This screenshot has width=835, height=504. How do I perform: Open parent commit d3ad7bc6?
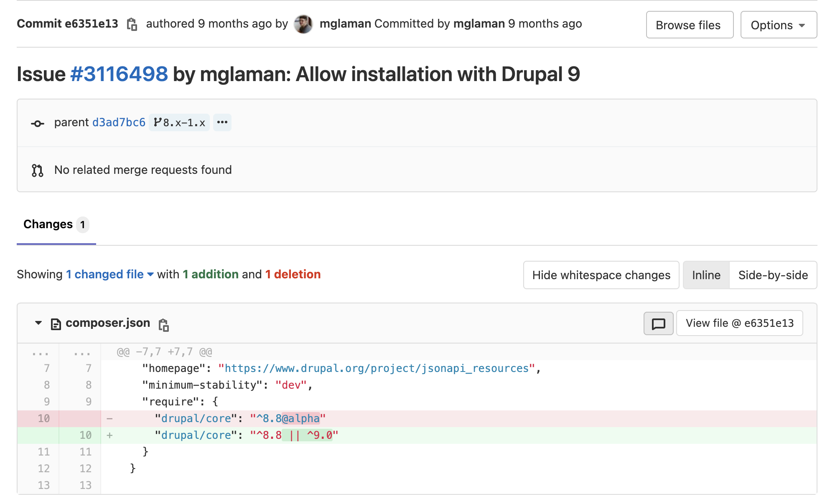point(119,122)
